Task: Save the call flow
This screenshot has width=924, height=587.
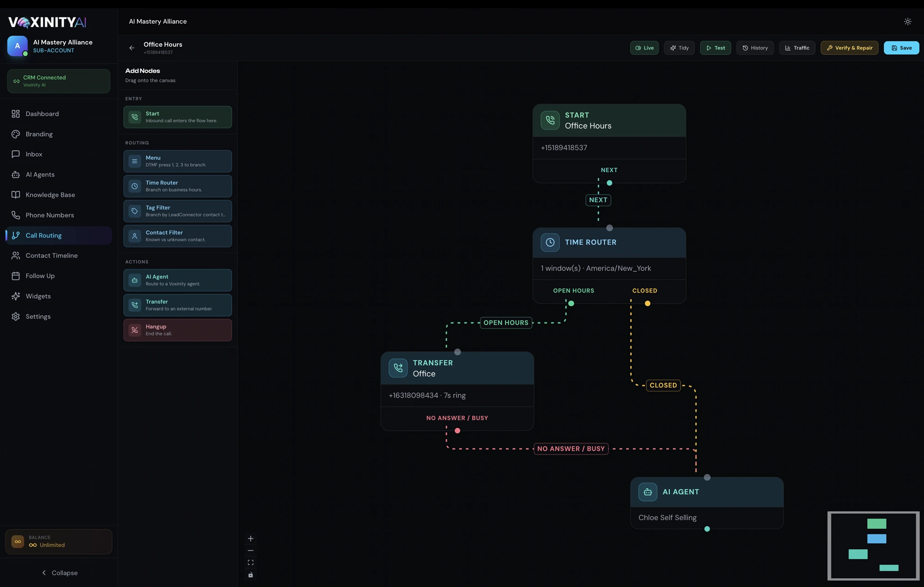Action: click(901, 48)
